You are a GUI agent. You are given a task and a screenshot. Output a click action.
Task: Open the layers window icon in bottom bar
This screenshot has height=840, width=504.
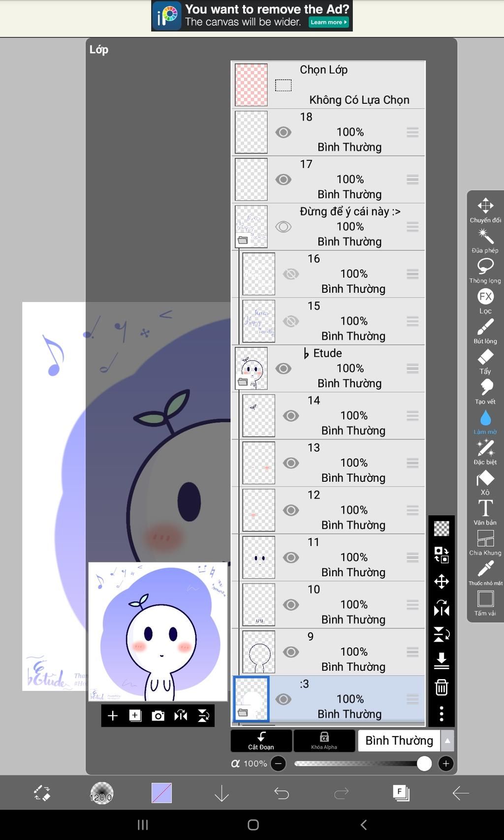pyautogui.click(x=401, y=793)
